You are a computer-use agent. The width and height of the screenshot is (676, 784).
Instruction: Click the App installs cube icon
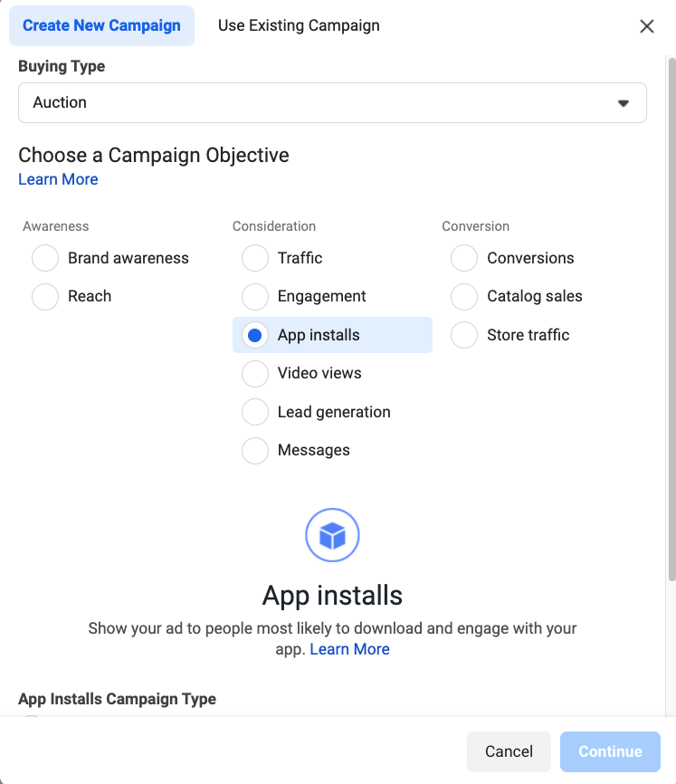[x=332, y=535]
